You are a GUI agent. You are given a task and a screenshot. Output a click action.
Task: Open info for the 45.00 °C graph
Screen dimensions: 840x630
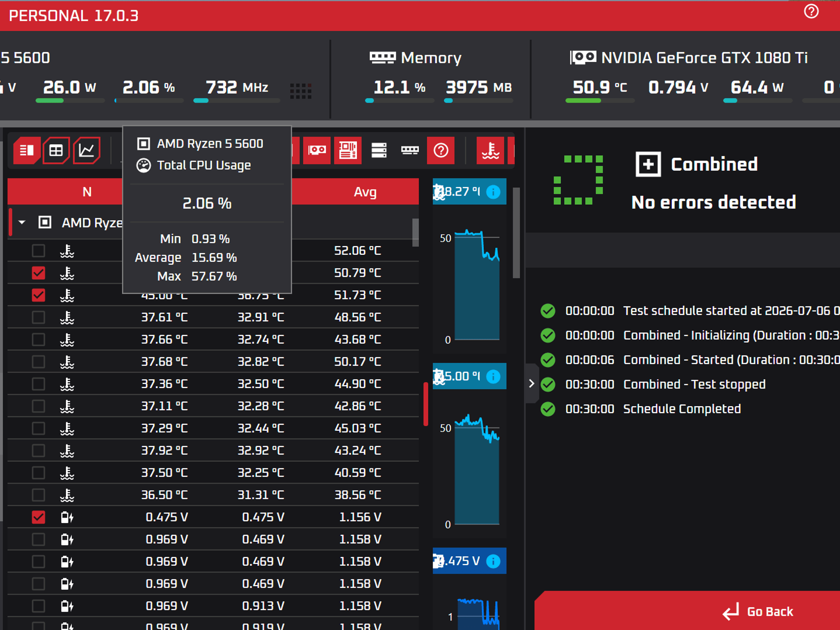tap(493, 376)
